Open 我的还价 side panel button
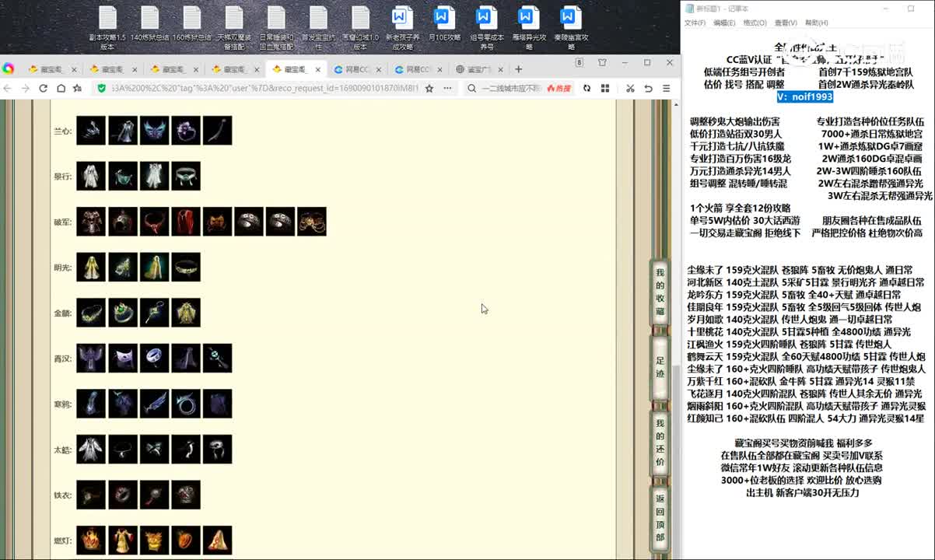Image resolution: width=935 pixels, height=560 pixels. [x=660, y=443]
